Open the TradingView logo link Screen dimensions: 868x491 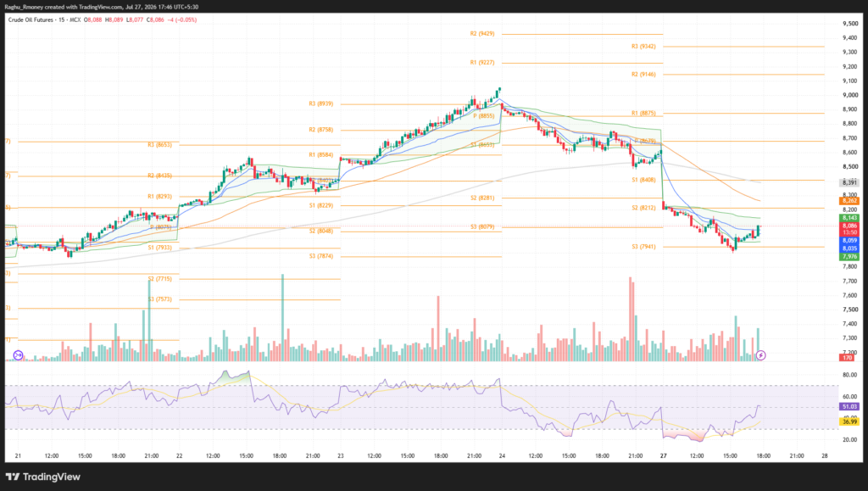[43, 477]
